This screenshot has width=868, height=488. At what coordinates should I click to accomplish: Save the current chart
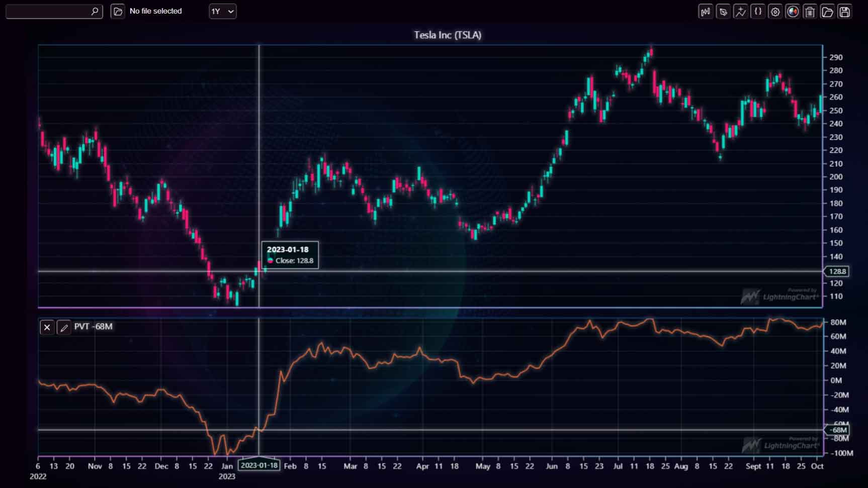(x=845, y=12)
